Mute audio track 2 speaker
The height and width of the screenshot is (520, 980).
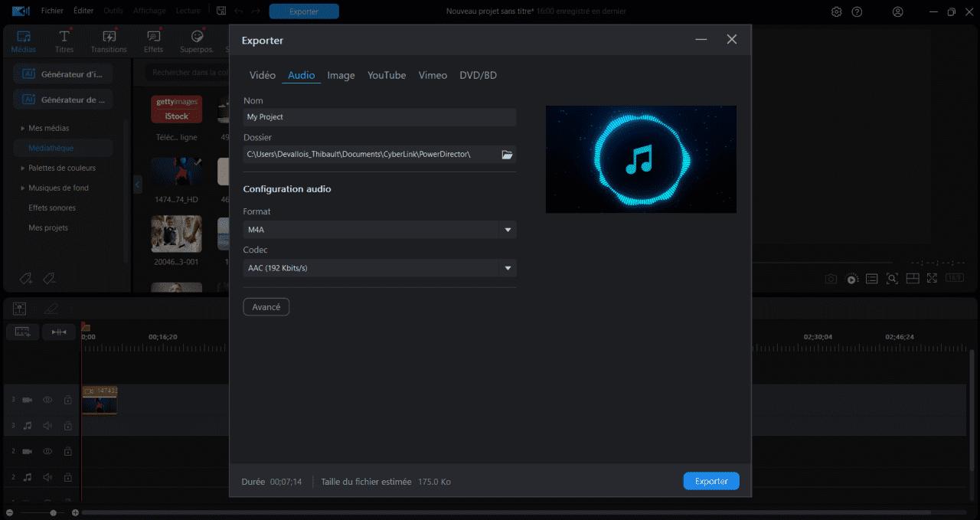[x=47, y=476]
